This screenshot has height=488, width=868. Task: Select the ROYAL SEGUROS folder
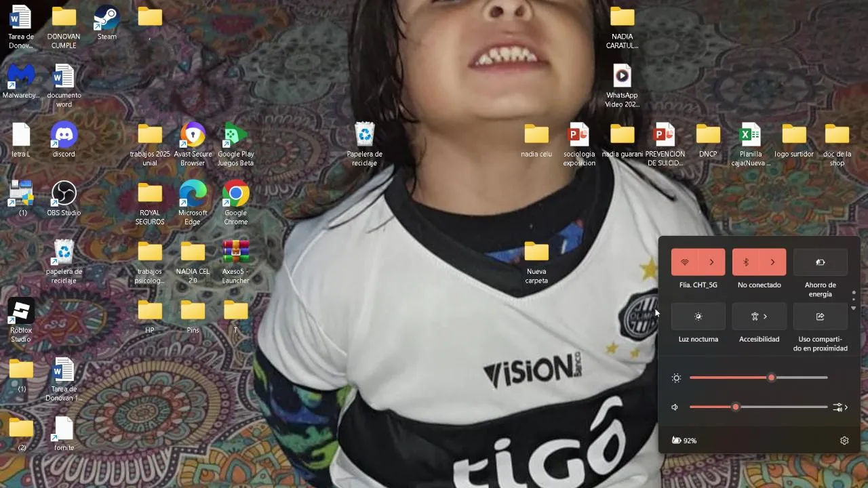pos(150,203)
